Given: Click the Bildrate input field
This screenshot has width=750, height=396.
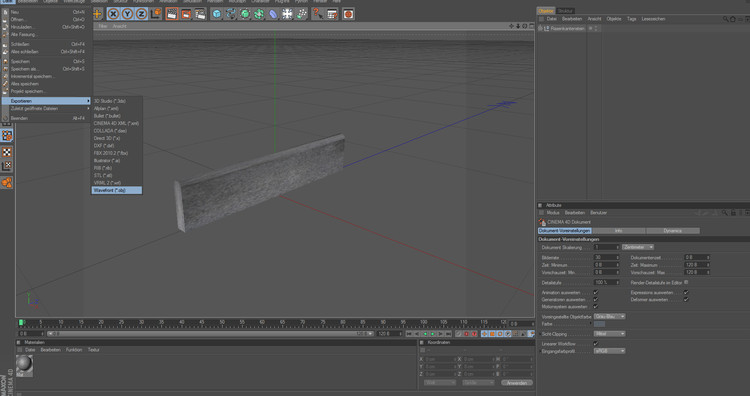Looking at the screenshot, I should [x=607, y=257].
